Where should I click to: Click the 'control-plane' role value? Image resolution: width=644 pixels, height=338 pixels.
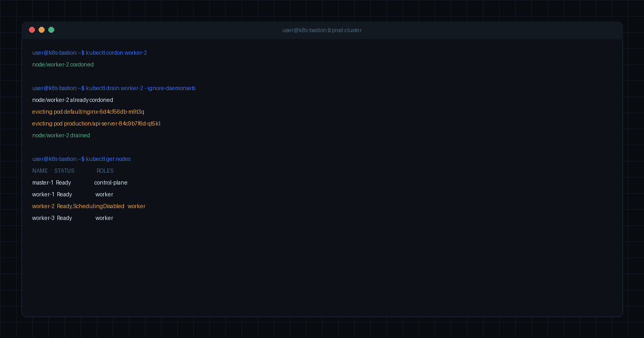(111, 182)
